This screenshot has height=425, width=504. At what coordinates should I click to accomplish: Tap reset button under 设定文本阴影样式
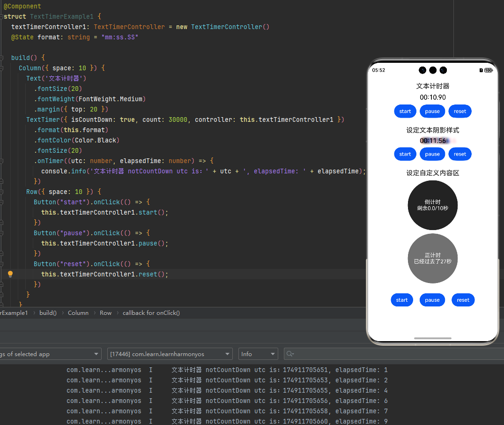460,154
